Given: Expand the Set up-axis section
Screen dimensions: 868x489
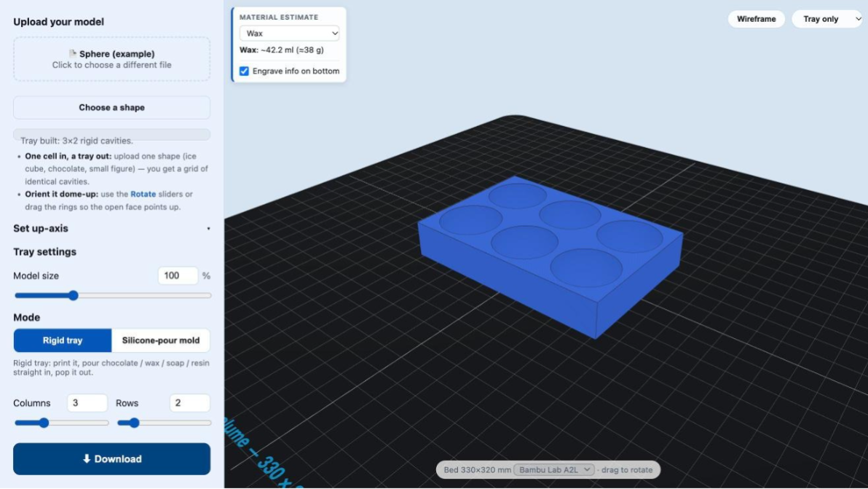Looking at the screenshot, I should pos(112,228).
